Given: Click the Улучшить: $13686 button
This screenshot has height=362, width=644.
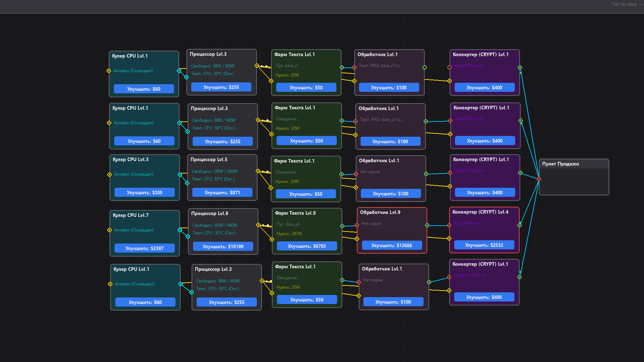Looking at the screenshot, I should coord(392,245).
